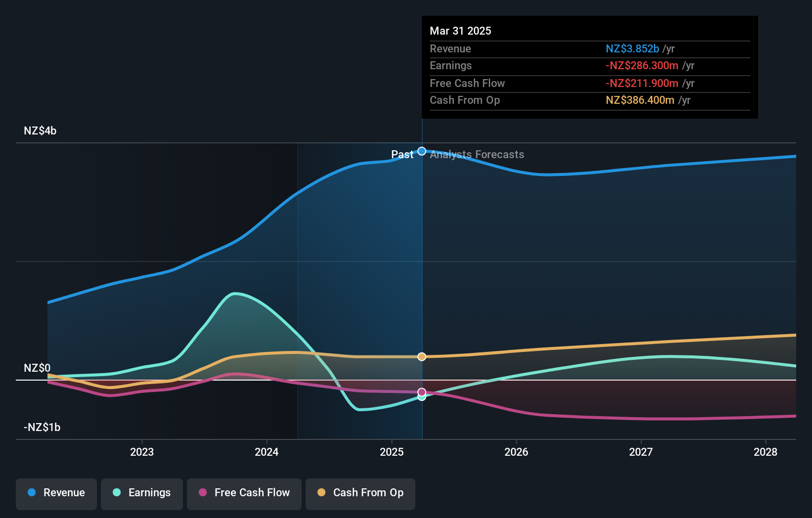The height and width of the screenshot is (518, 812).
Task: Select the Free Cash Flow marker at Mar 2025
Action: click(x=422, y=392)
